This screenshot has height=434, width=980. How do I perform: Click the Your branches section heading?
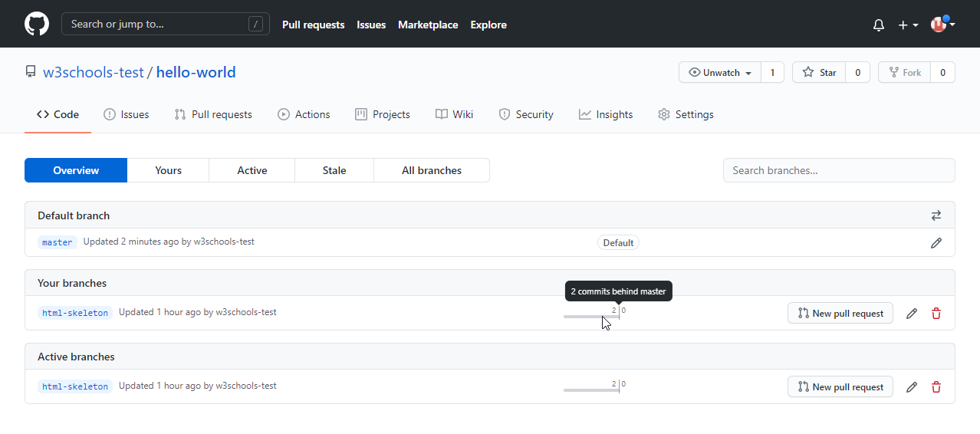[72, 283]
